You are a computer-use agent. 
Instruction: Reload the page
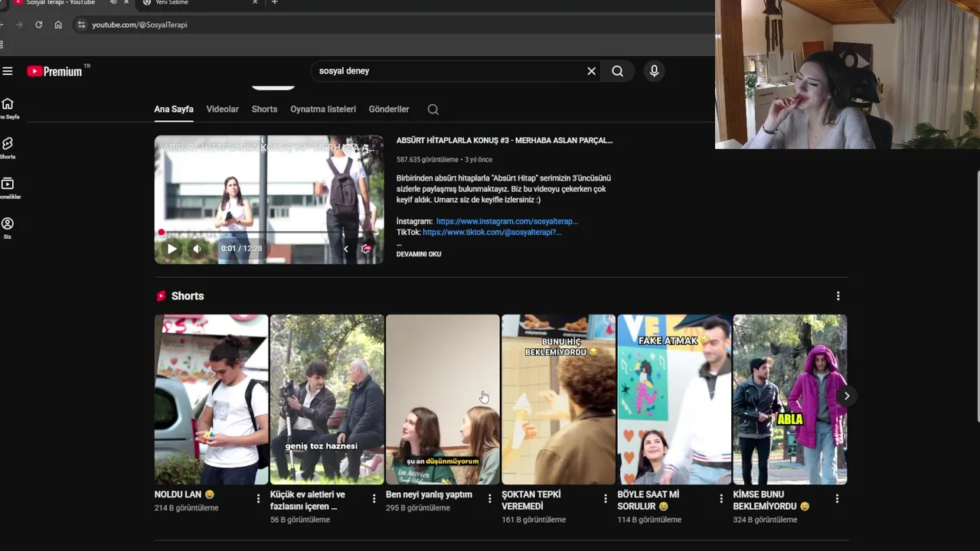38,24
